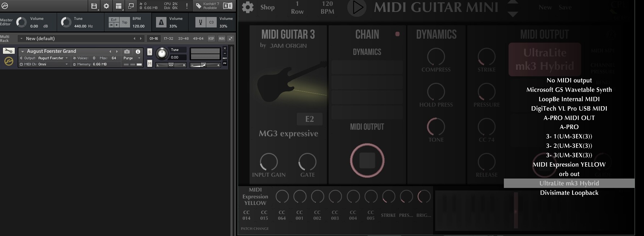Screen dimensions: 644x236
Task: Toggle the metronome icon
Action: click(161, 22)
